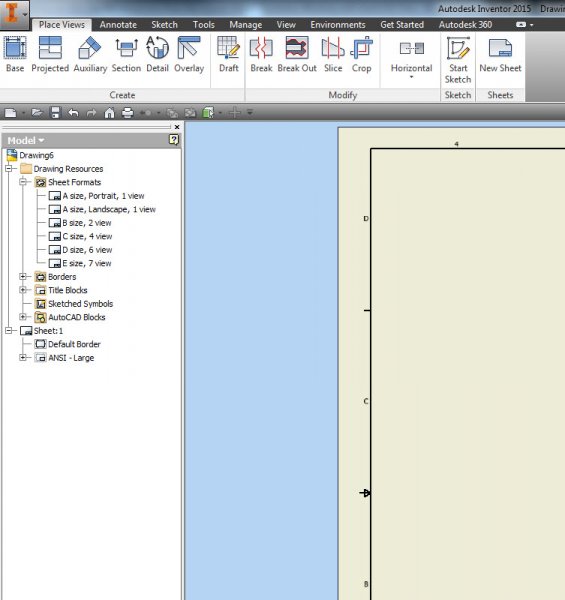Screen dimensions: 565x600
Task: Create a Projected view
Action: click(50, 54)
